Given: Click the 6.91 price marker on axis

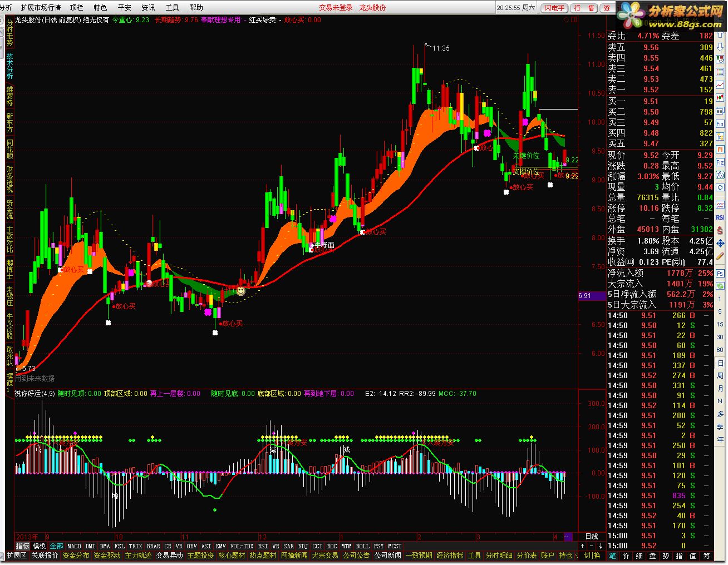Looking at the screenshot, I should pyautogui.click(x=591, y=296).
